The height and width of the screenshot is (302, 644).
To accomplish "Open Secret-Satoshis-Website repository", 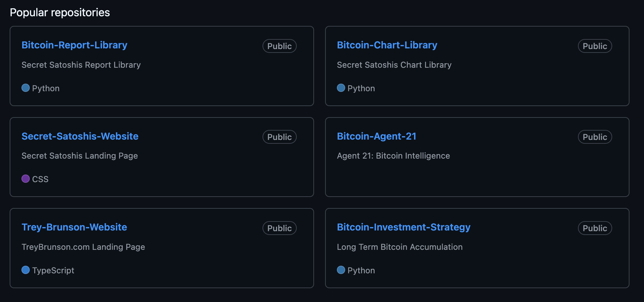I will pyautogui.click(x=80, y=136).
